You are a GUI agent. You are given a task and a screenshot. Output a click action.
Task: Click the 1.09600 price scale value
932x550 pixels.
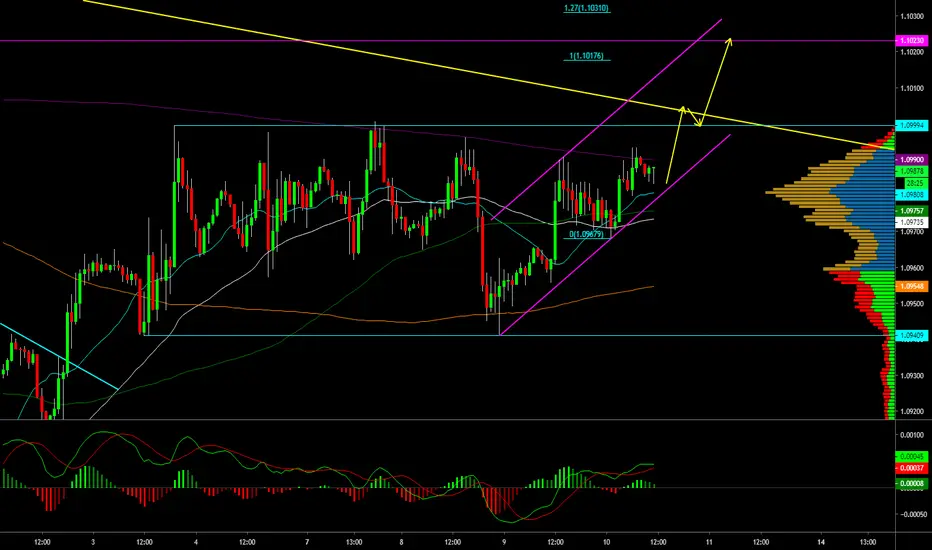click(912, 268)
